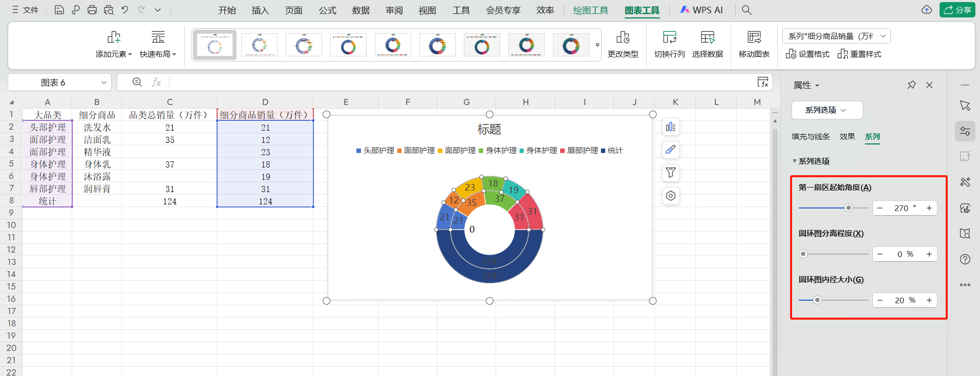980x376 pixels.
Task: Open Select Data (选择数据) dialog
Action: [x=707, y=38]
